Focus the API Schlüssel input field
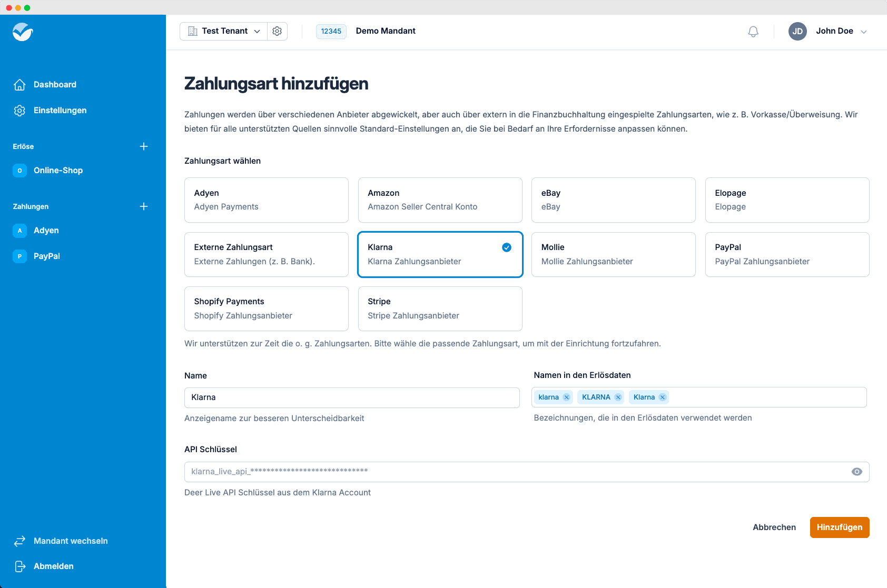The image size is (887, 588). click(x=527, y=472)
